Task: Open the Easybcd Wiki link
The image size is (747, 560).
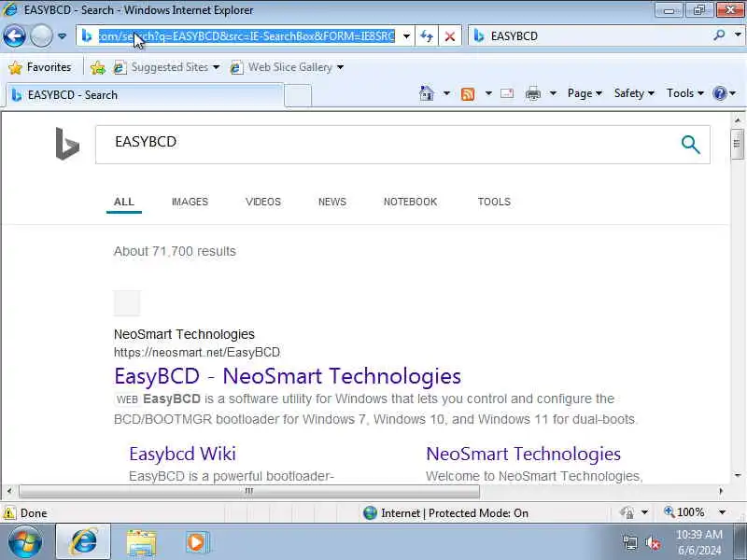Action: coord(182,454)
